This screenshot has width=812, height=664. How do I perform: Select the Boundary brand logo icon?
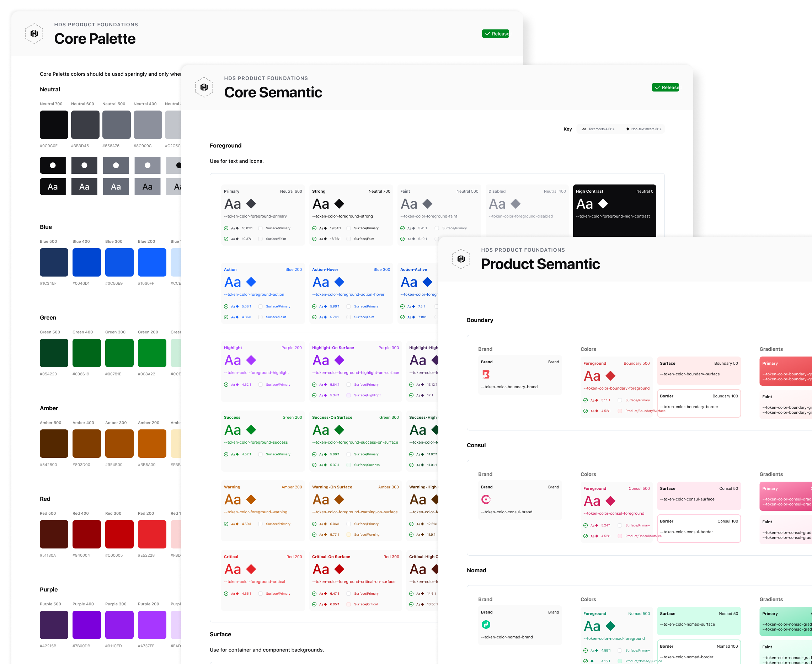(486, 374)
